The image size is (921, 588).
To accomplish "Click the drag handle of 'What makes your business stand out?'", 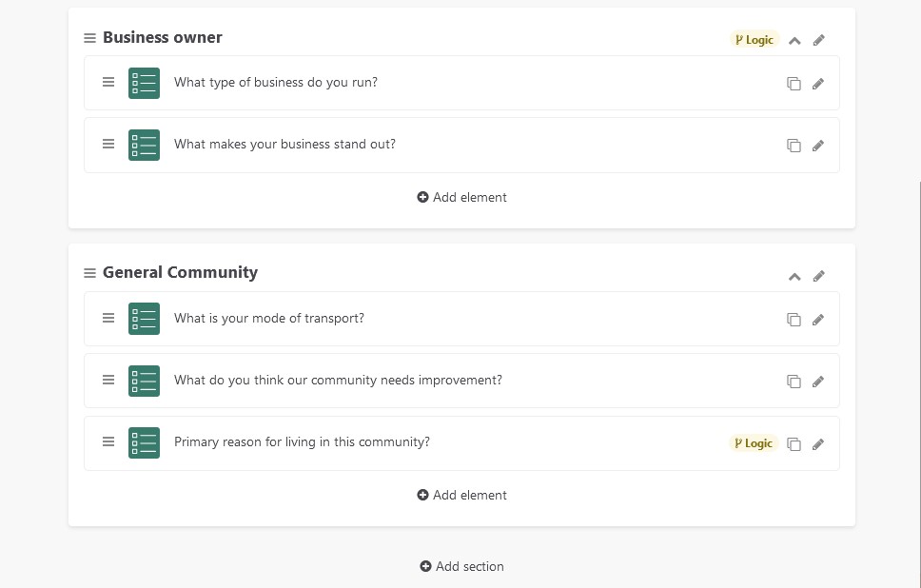I will tap(108, 144).
